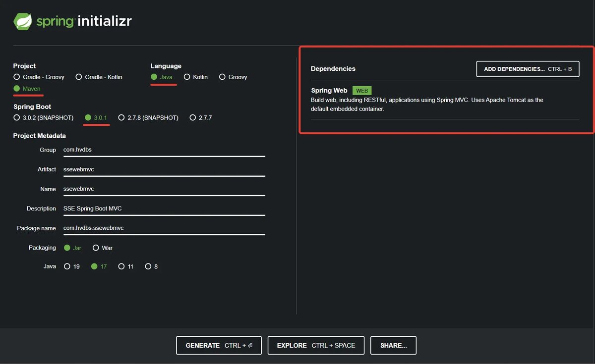Click the Name text field
Viewport: 595px width, 364px height.
click(x=164, y=189)
